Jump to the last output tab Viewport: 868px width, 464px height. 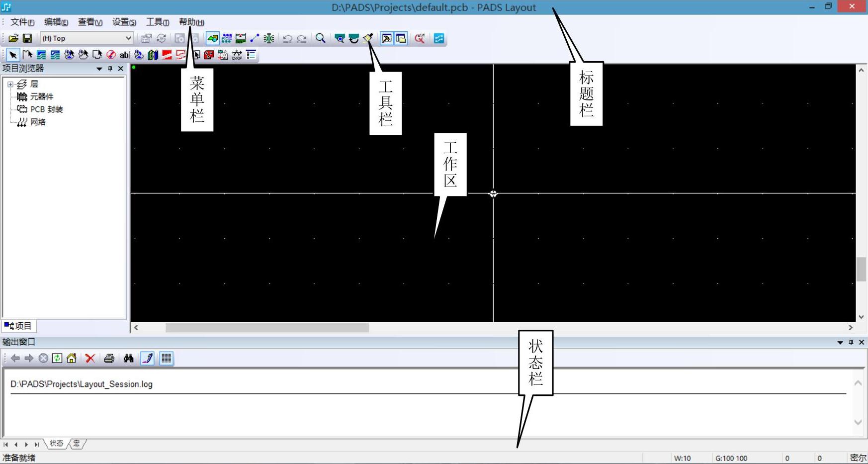[x=36, y=445]
